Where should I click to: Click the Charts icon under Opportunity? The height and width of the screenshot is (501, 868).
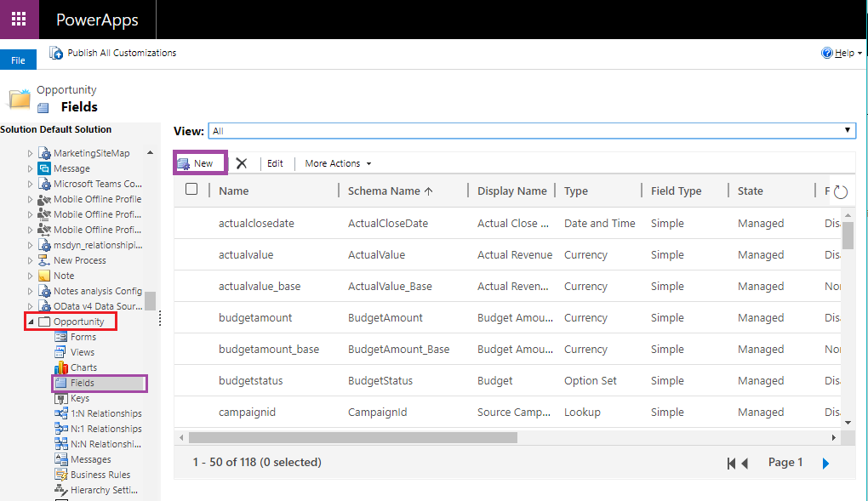click(61, 367)
